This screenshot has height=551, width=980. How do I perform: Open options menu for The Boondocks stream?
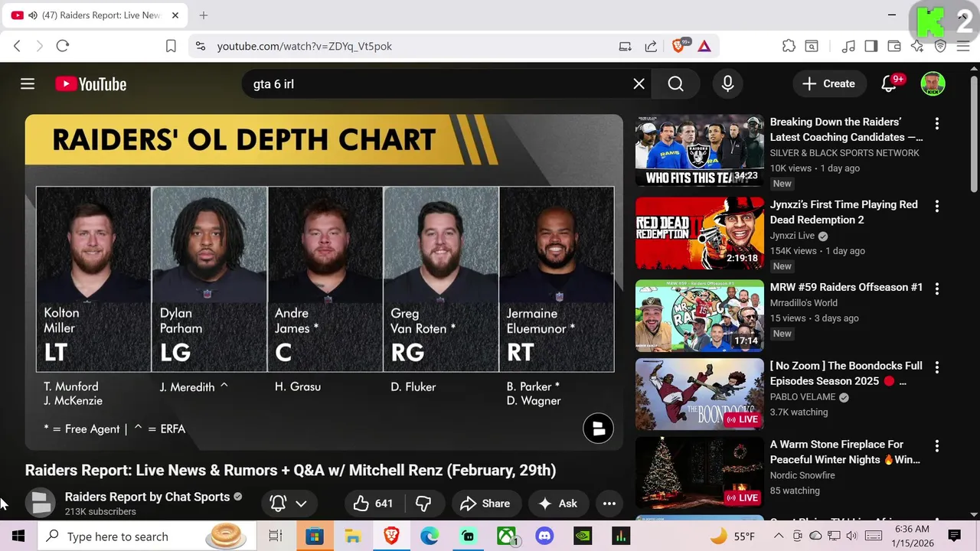point(936,367)
